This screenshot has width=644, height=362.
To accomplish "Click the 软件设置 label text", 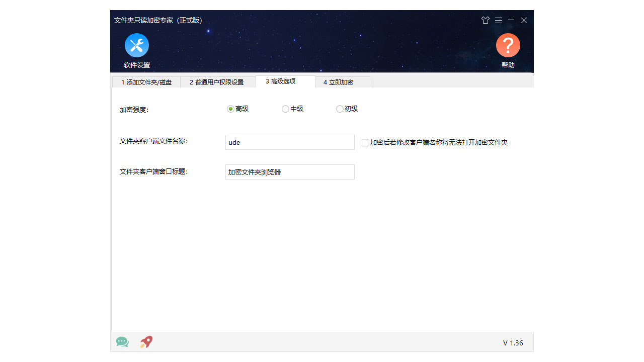I will pos(137,65).
